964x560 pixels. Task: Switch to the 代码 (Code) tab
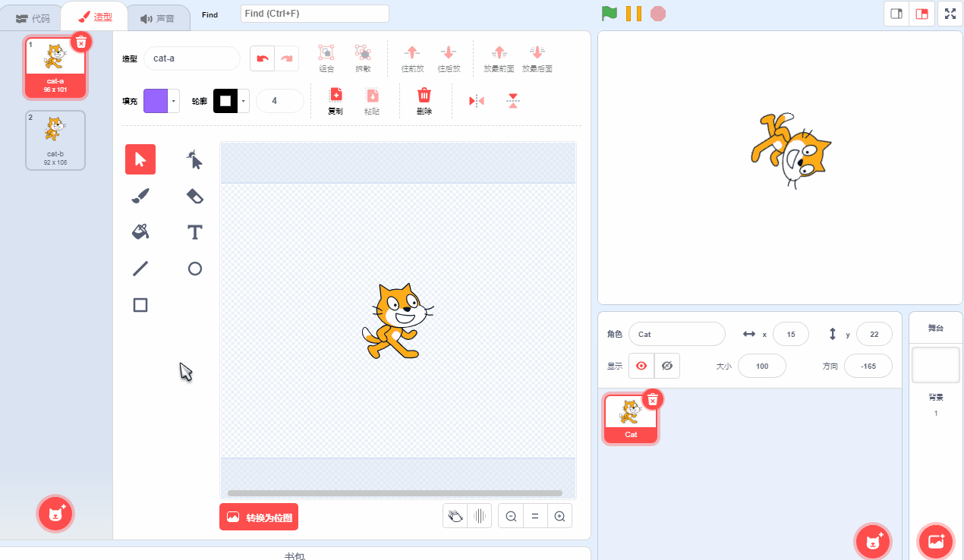coord(31,17)
